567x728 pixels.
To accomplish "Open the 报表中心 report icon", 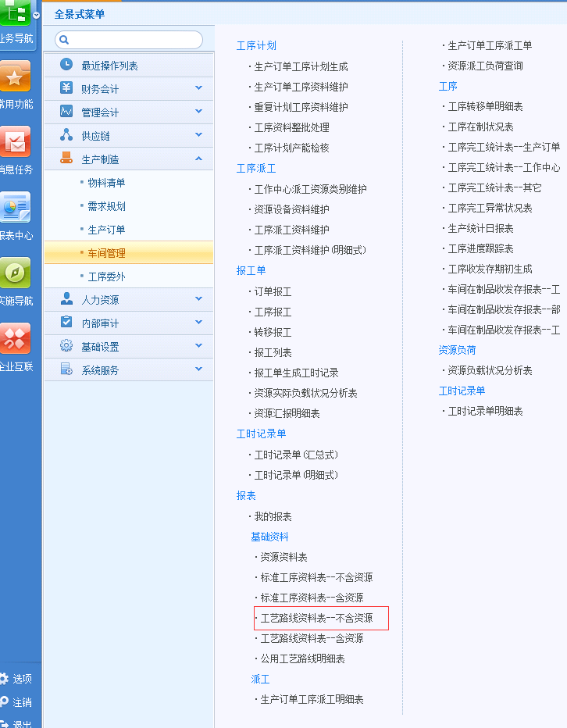I will click(x=15, y=207).
